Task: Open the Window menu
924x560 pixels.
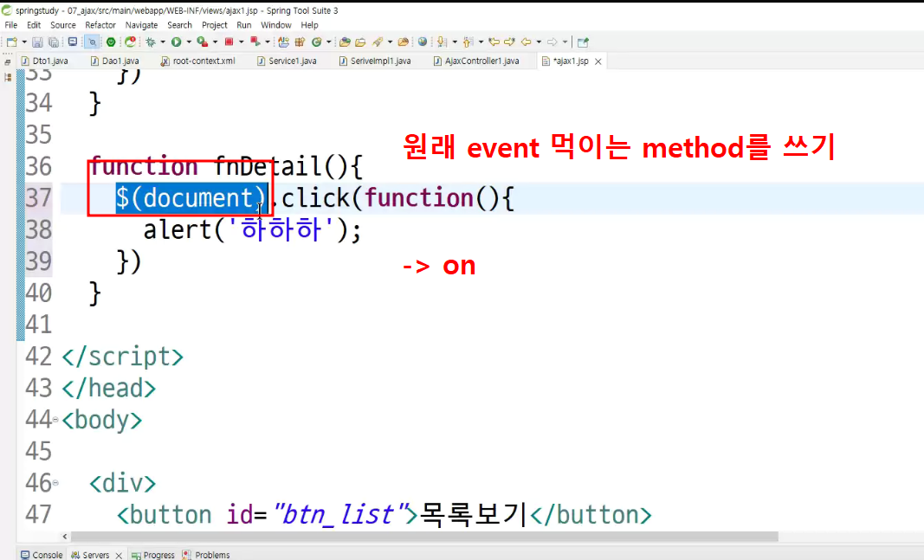Action: 275,25
